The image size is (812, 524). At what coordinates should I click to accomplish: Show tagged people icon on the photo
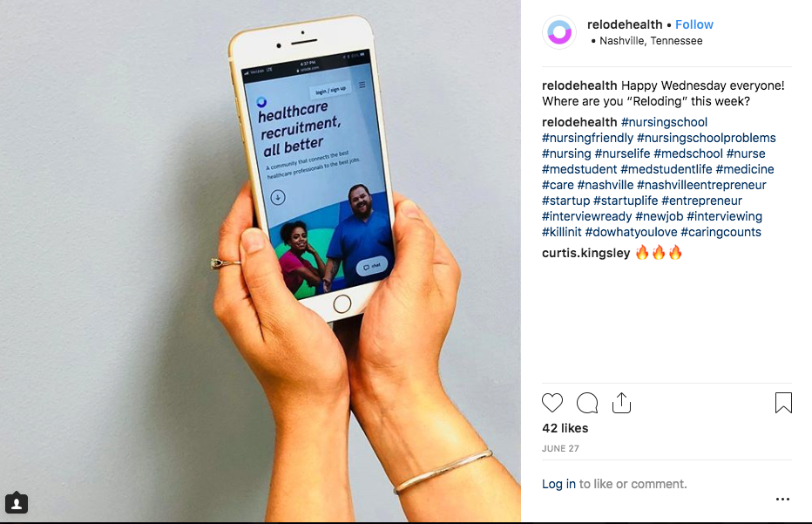click(x=17, y=503)
